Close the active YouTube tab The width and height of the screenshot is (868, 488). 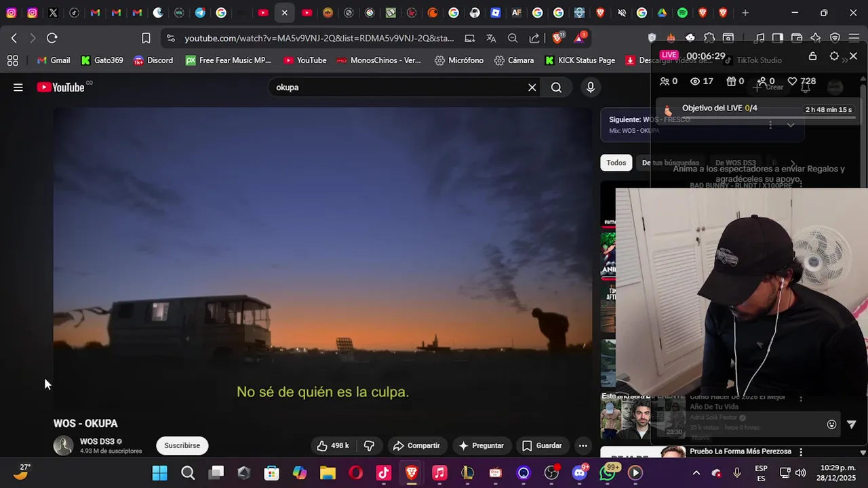pos(284,13)
